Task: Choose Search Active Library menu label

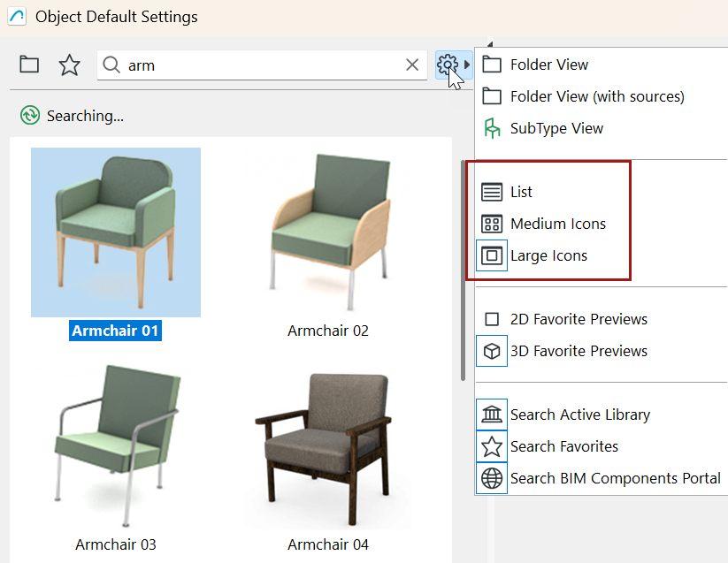Action: point(580,415)
